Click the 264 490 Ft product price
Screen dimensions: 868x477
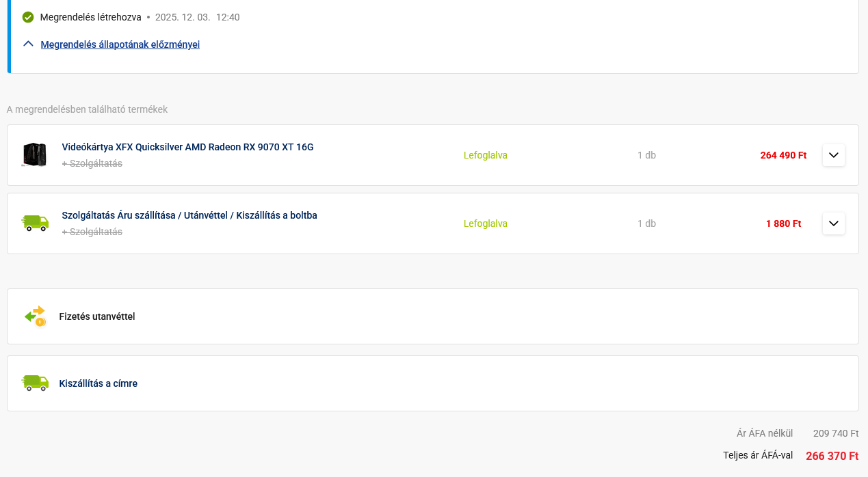[783, 155]
